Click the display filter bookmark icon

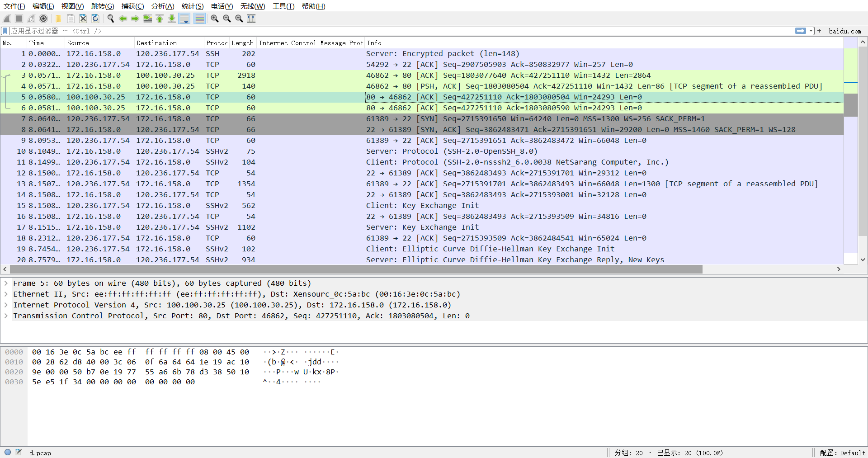(5, 31)
